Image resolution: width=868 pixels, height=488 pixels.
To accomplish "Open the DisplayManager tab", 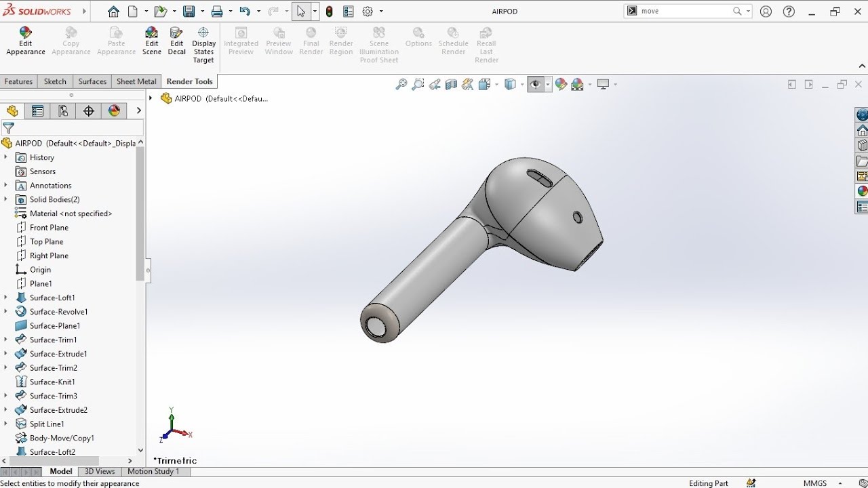I will pyautogui.click(x=114, y=111).
